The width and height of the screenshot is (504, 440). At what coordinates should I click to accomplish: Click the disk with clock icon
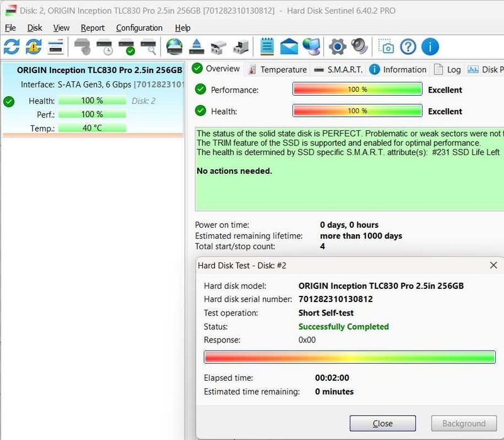coord(105,47)
